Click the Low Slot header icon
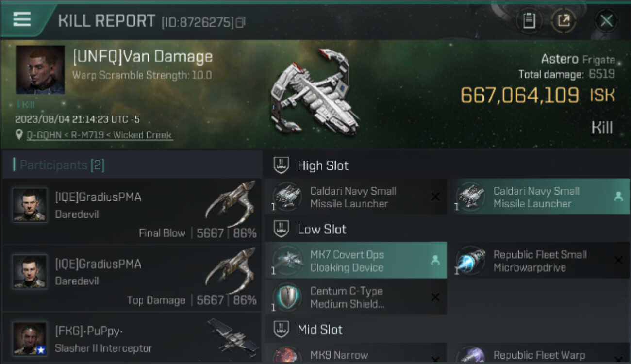Image resolution: width=631 pixels, height=364 pixels. point(282,229)
